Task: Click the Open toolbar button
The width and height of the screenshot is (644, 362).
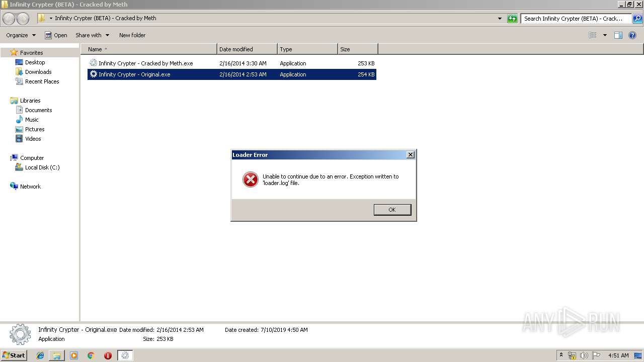Action: tap(56, 35)
